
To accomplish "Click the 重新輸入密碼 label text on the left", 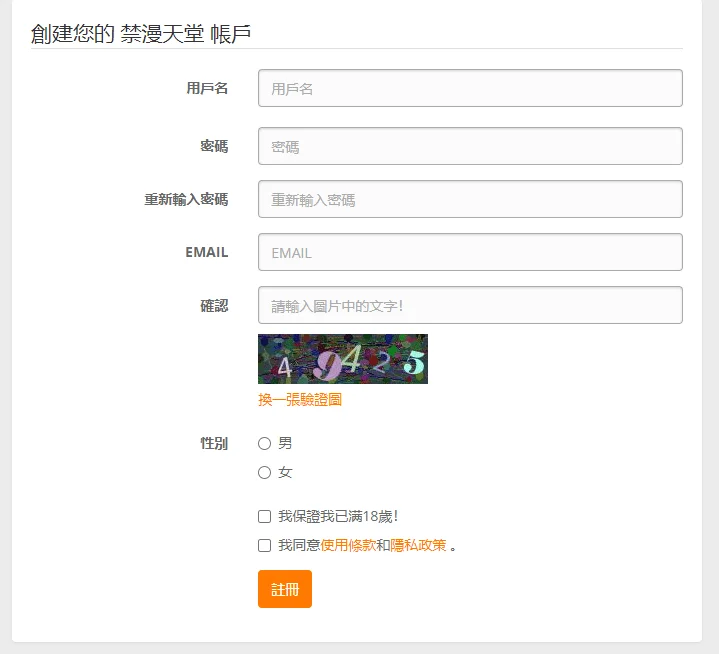I will tap(186, 199).
